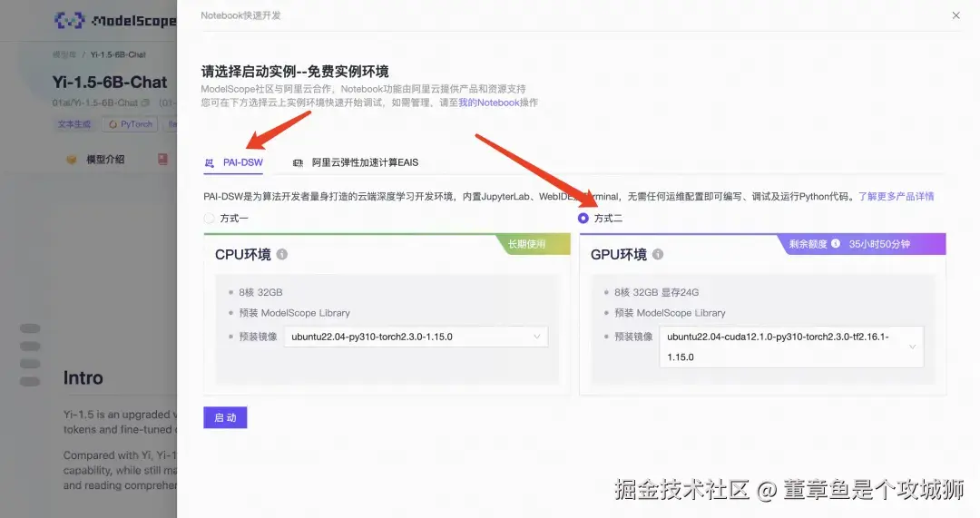Open the 我的Notebook link
Screen dimensions: 980x518
pos(489,103)
